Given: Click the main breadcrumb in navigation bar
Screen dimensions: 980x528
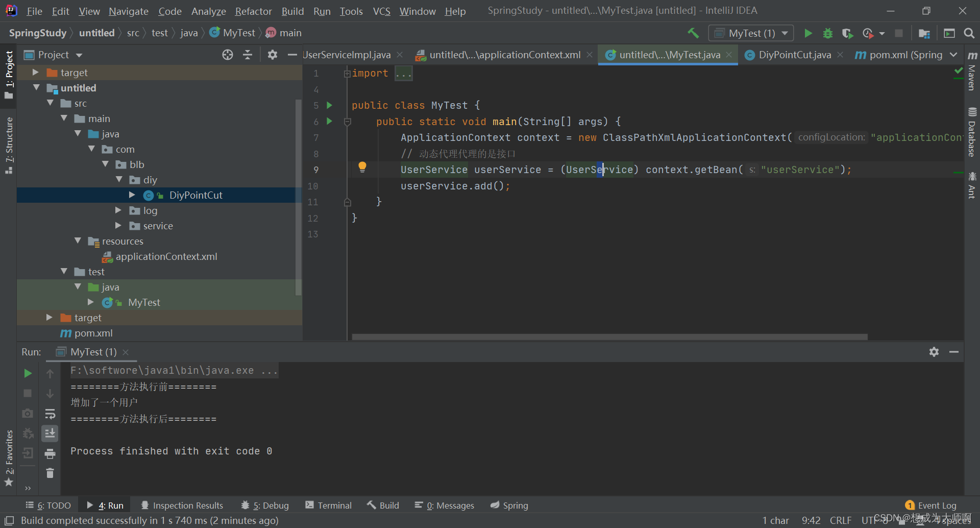Looking at the screenshot, I should coord(284,33).
